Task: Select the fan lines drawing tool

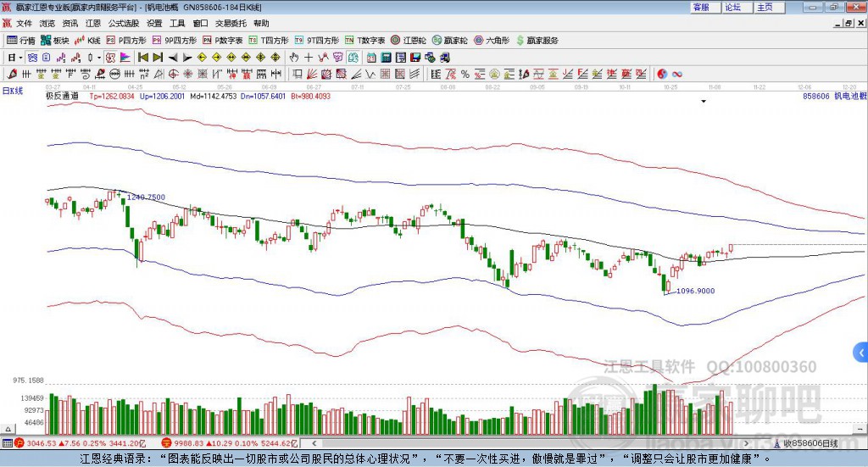Action: pyautogui.click(x=312, y=74)
